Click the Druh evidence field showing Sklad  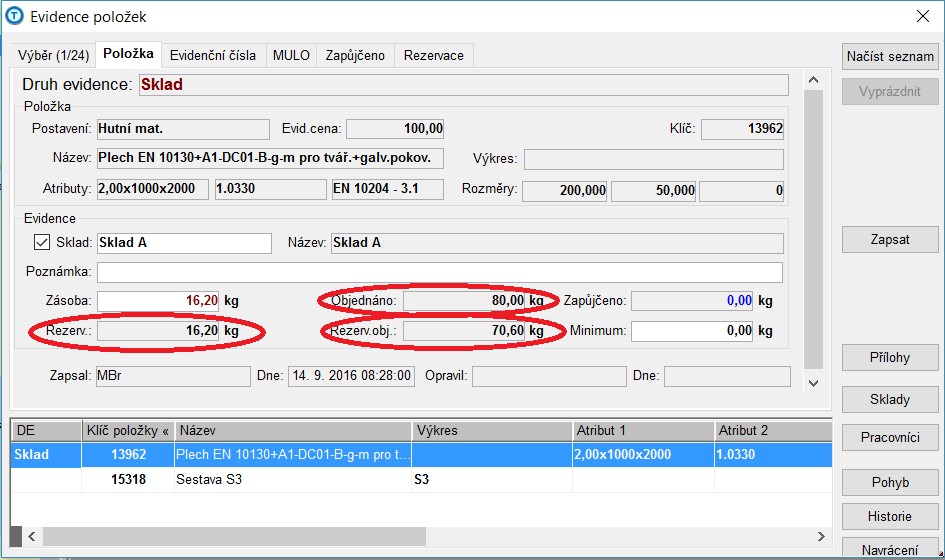click(x=463, y=85)
